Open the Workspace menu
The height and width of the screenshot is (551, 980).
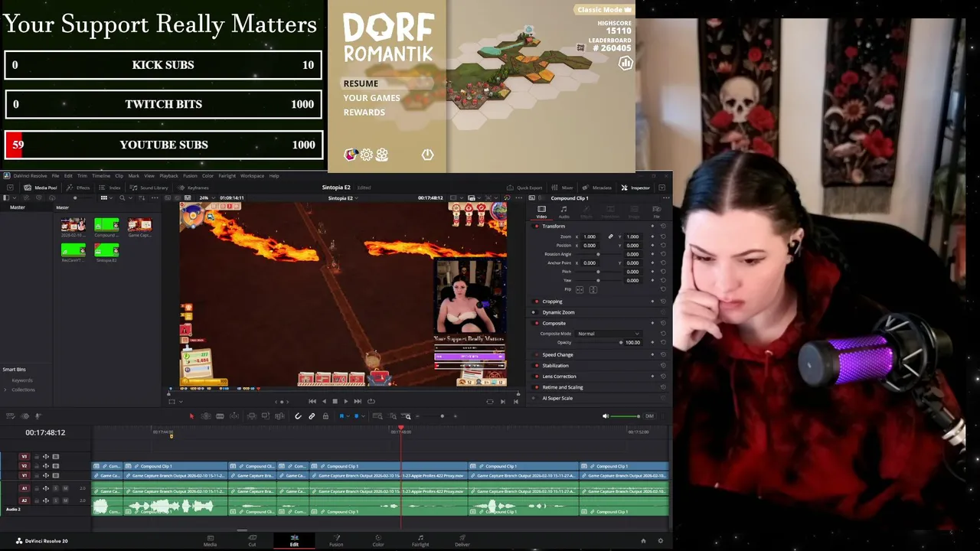[x=252, y=176]
